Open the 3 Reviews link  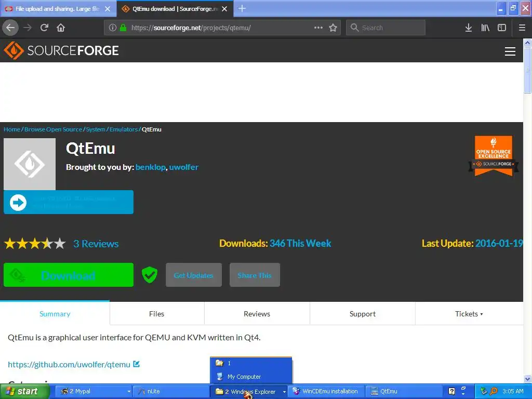pos(96,244)
